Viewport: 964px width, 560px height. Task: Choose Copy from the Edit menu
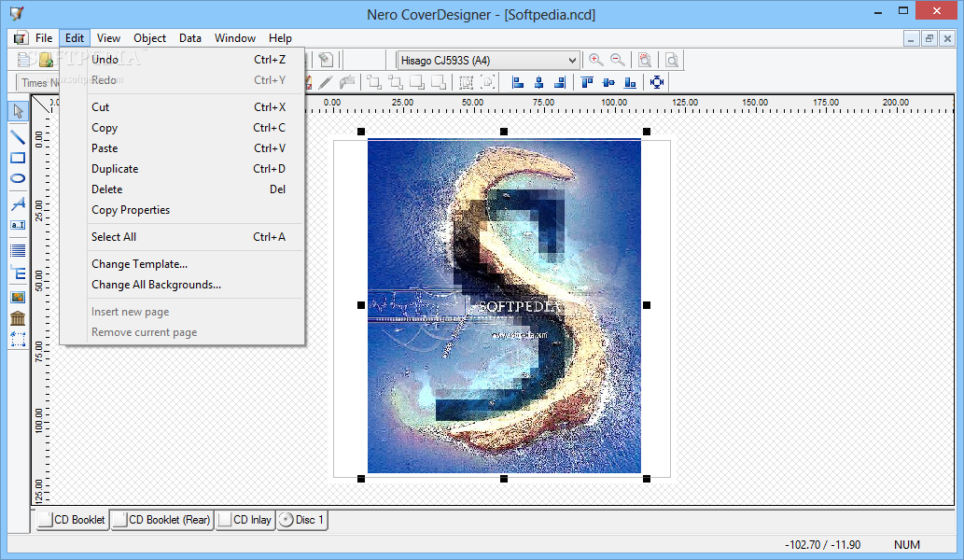tap(182, 128)
